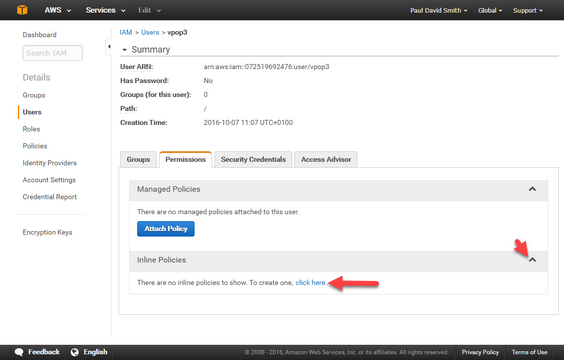564x360 pixels.
Task: Open the AWS dropdown menu
Action: [58, 10]
